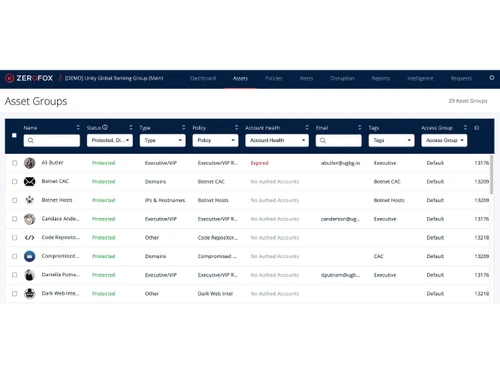Viewport: 500px width, 375px height.
Task: Open the Access Group filter dropdown
Action: point(444,140)
